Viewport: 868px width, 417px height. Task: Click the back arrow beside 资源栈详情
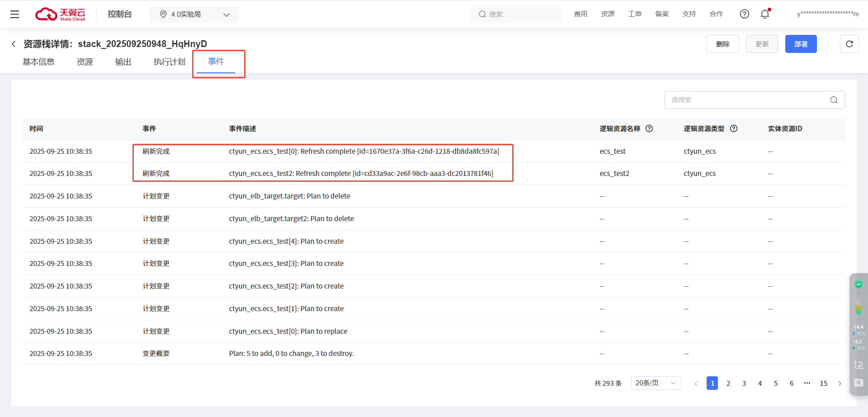(14, 44)
